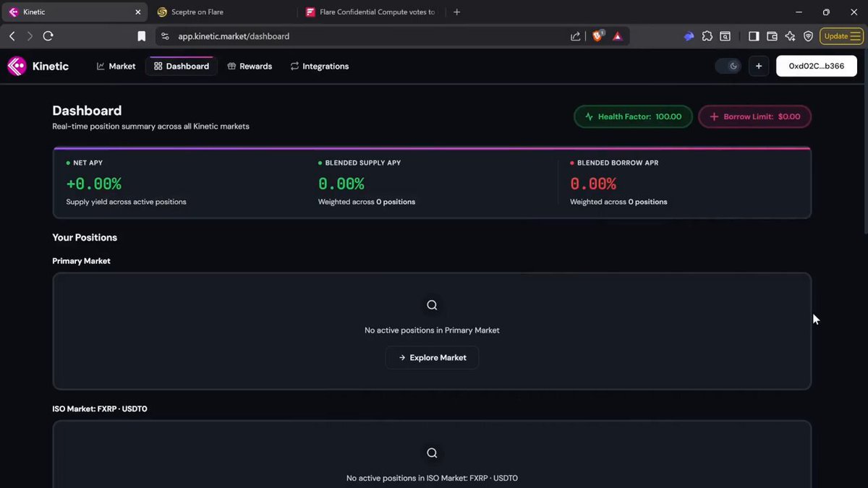
Task: Open the Extensions puzzle icon
Action: 707,36
